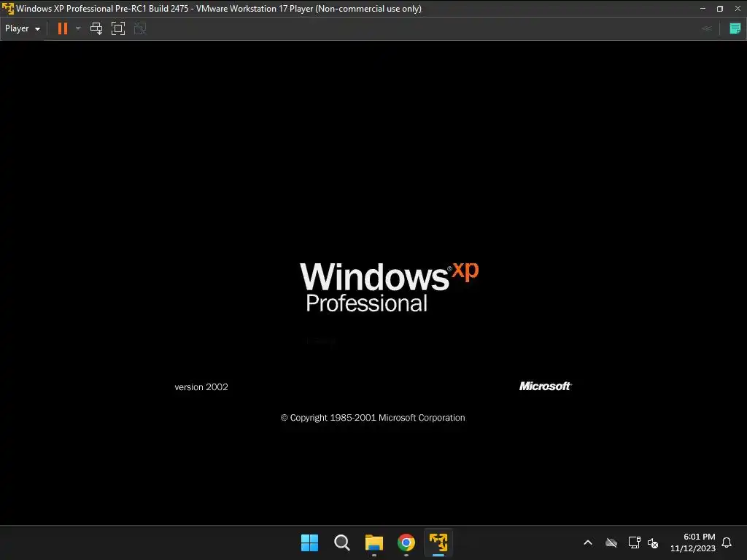
Task: Restore down the VMware window
Action: coord(720,9)
